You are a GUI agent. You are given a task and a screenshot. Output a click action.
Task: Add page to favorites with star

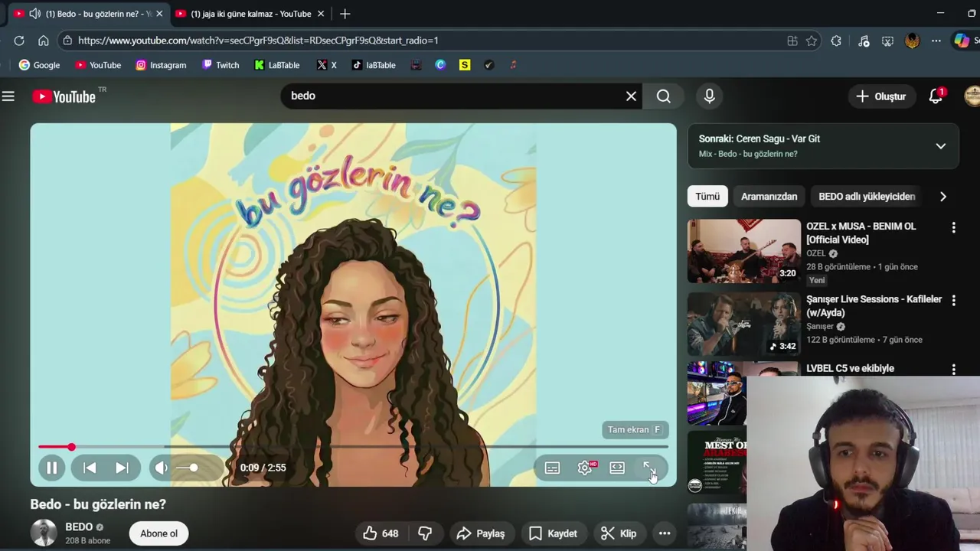click(x=812, y=41)
